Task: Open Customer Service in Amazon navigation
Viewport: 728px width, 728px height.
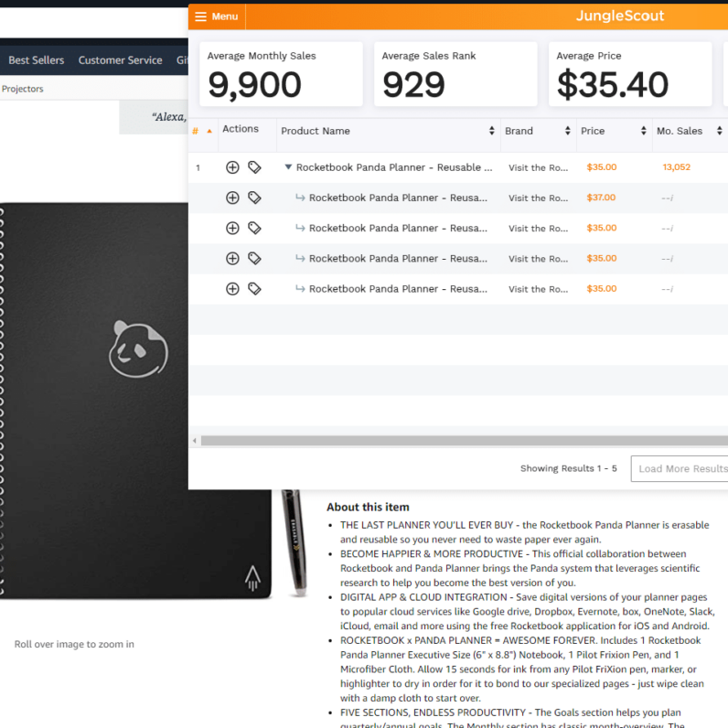Action: coord(120,60)
